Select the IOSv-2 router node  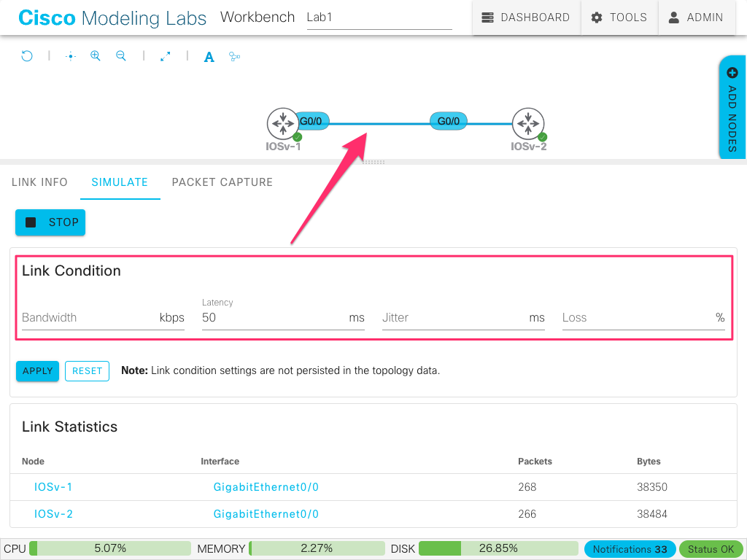pyautogui.click(x=528, y=123)
